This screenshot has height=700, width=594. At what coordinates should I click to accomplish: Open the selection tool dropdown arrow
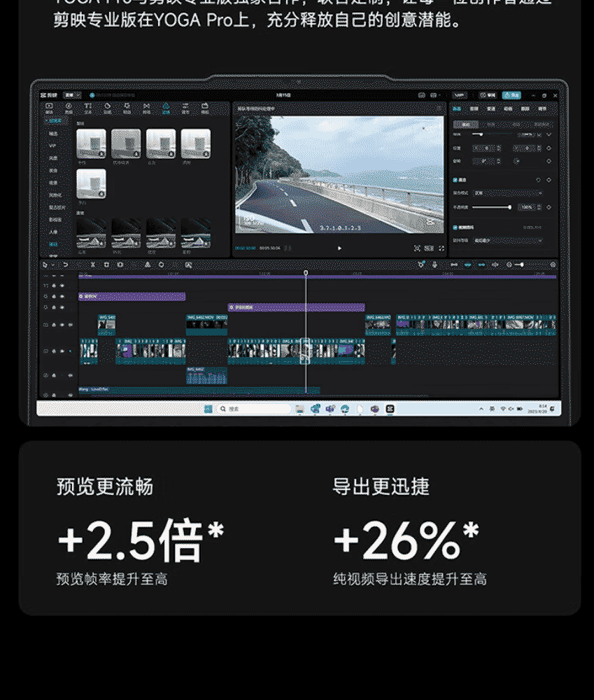(x=52, y=265)
